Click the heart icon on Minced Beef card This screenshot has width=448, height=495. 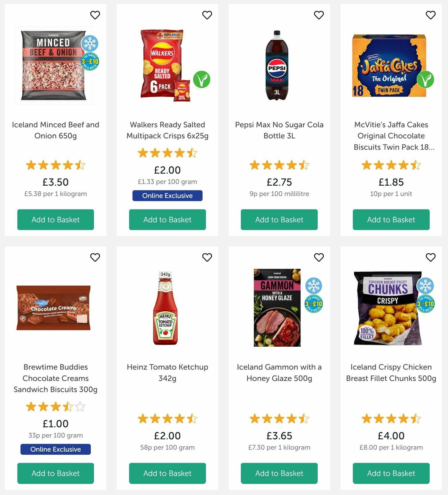95,15
